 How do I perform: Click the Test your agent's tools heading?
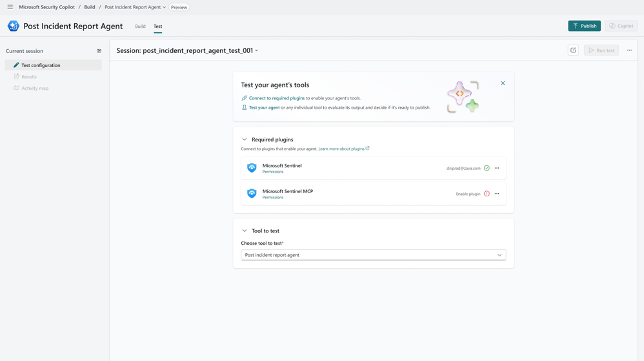click(275, 85)
